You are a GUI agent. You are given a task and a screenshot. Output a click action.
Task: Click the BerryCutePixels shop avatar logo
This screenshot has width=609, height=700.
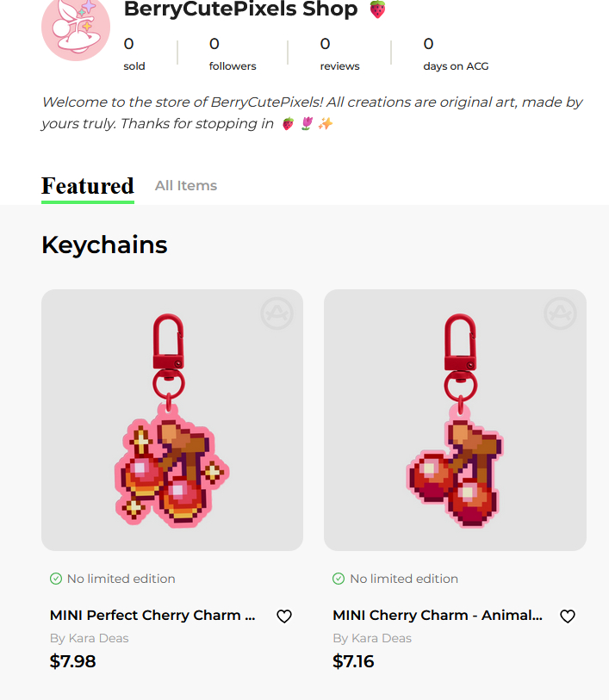(x=76, y=28)
